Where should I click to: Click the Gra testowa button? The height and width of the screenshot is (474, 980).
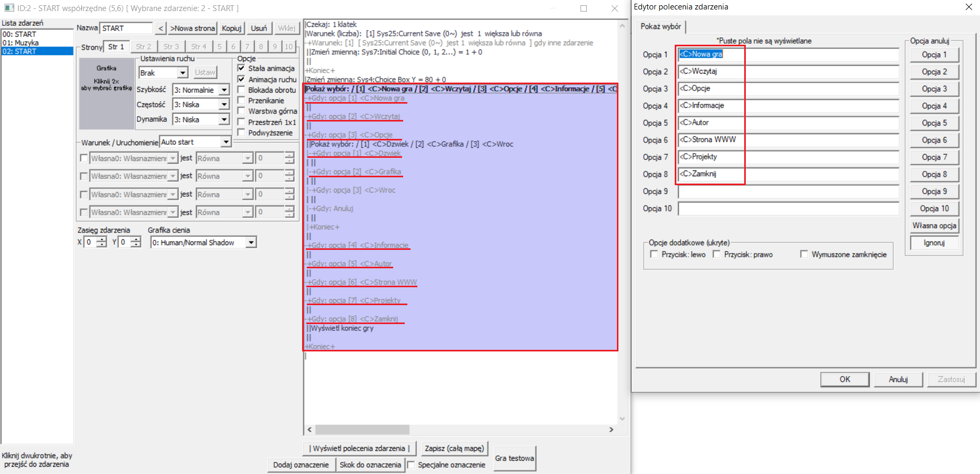pyautogui.click(x=514, y=458)
